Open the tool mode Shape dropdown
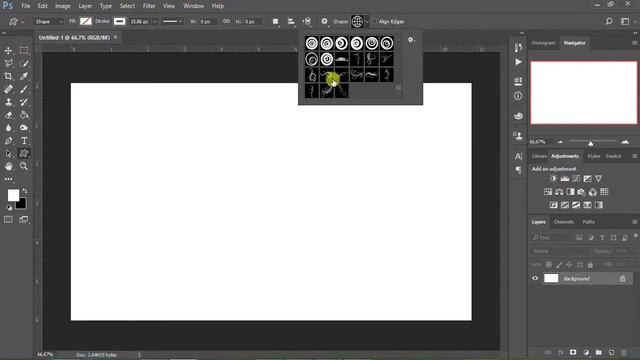 pos(49,22)
